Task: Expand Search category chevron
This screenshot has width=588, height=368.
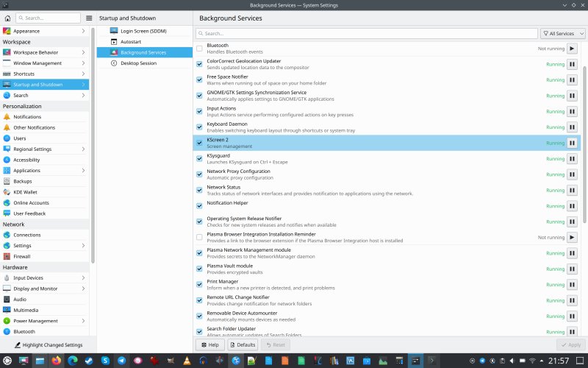Action: [x=83, y=96]
